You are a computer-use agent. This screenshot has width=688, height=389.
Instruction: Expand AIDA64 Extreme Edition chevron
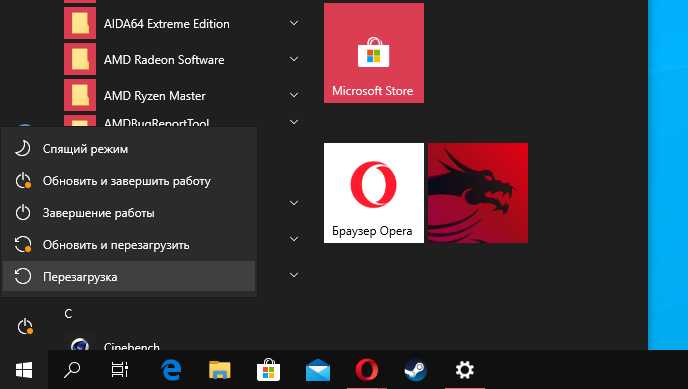[x=294, y=23]
